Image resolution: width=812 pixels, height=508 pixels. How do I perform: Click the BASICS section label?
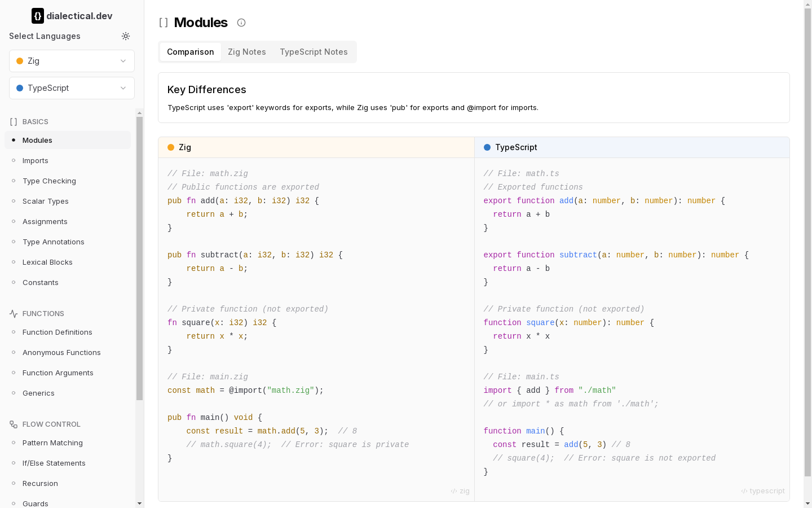(36, 122)
